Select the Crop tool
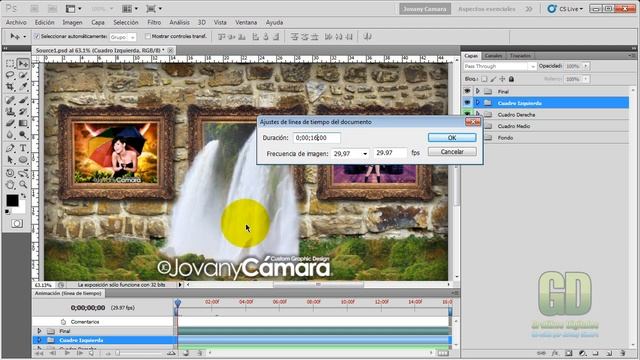 click(x=10, y=87)
